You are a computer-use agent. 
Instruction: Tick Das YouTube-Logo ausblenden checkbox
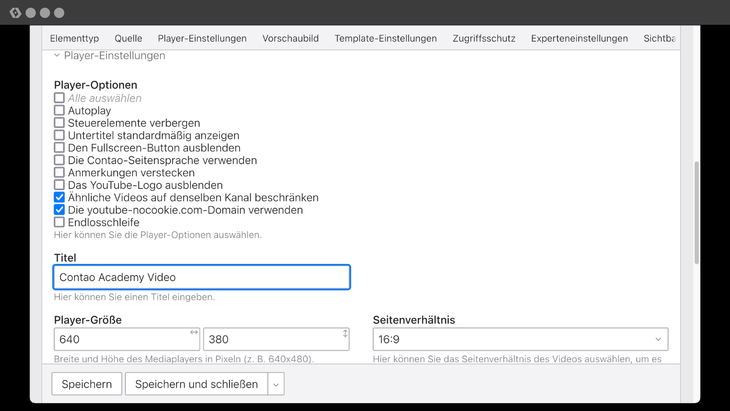tap(60, 185)
